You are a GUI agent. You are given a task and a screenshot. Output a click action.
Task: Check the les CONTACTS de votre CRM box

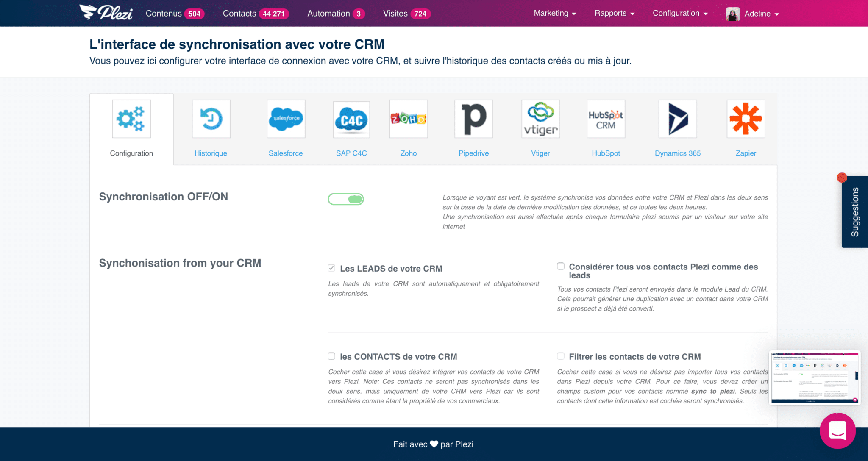[x=331, y=356]
